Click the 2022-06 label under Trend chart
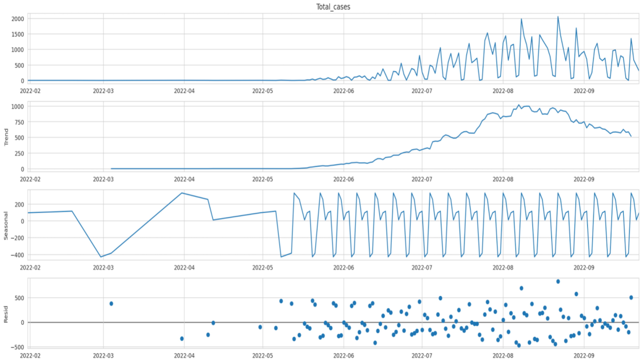 tap(344, 179)
